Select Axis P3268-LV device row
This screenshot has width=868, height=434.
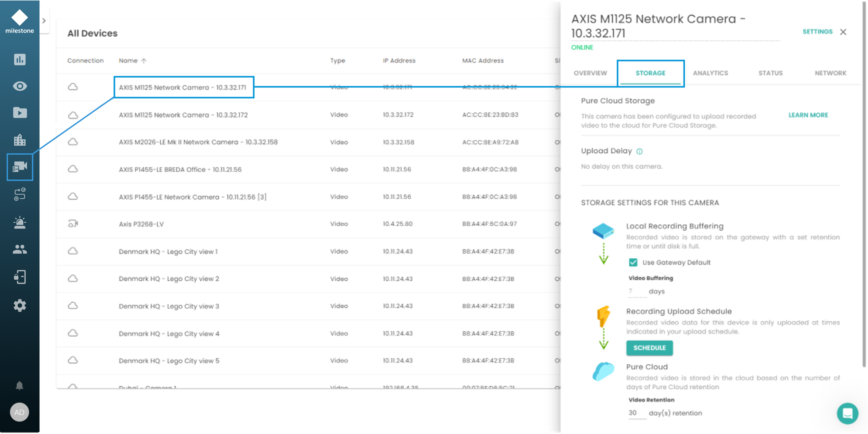pyautogui.click(x=141, y=224)
